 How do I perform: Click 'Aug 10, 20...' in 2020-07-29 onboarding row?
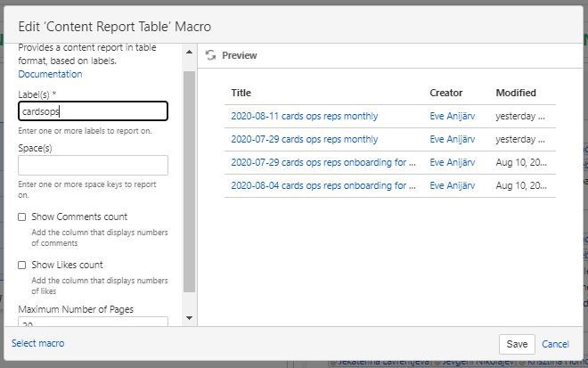pyautogui.click(x=521, y=162)
